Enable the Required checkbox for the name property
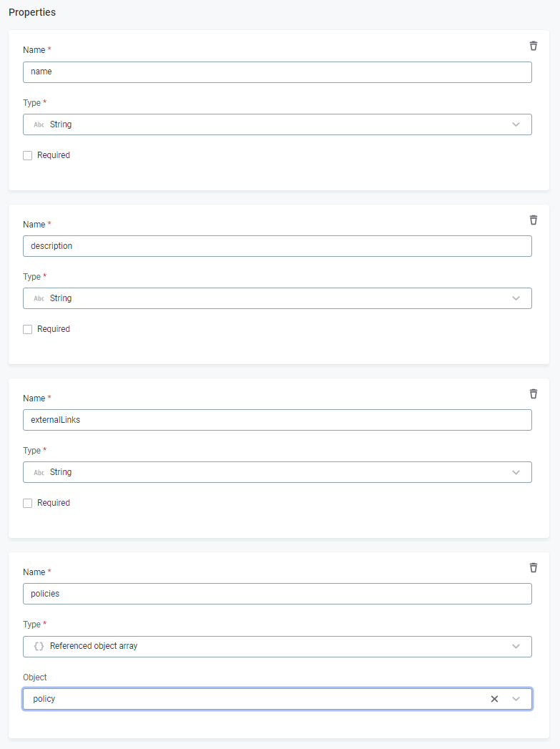 click(27, 155)
